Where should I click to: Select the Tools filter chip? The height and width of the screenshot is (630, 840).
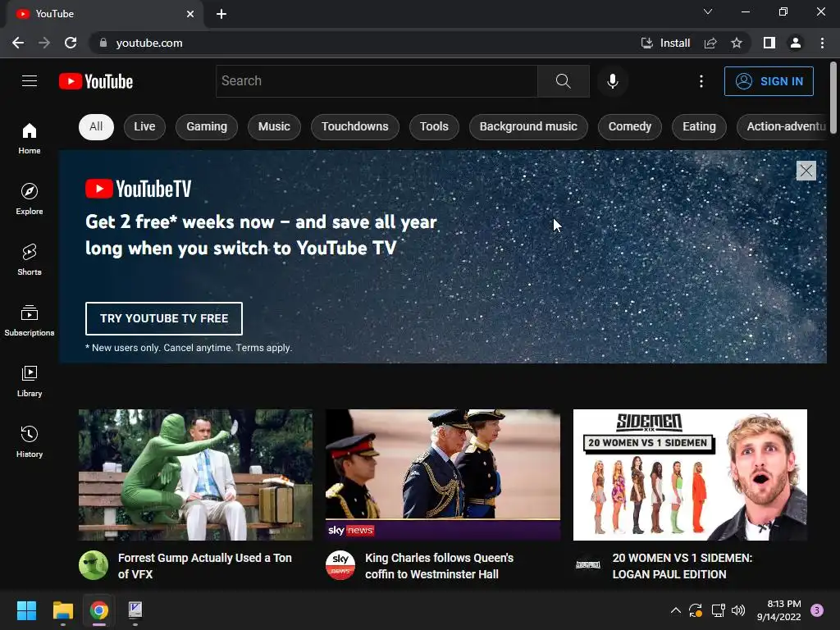coord(434,127)
